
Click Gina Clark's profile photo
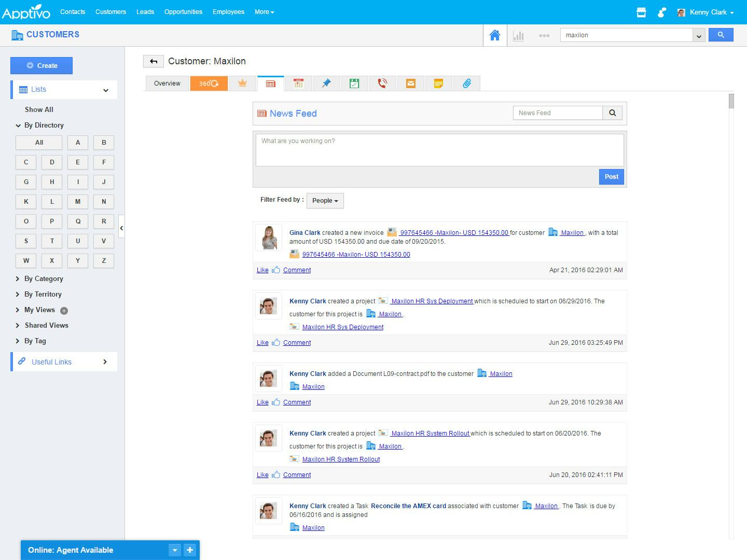269,238
